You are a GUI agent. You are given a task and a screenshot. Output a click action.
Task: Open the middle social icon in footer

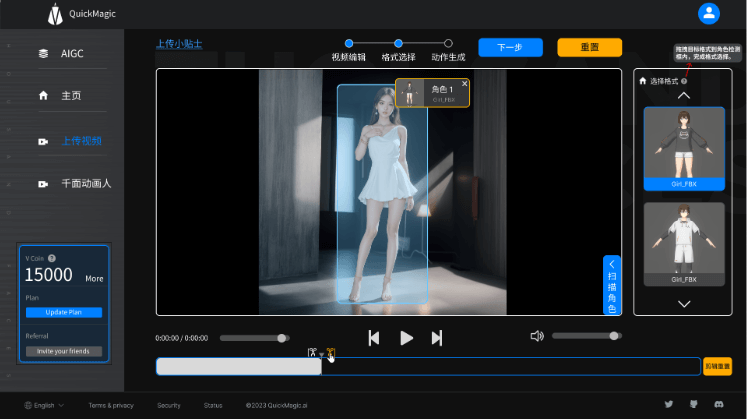(694, 404)
